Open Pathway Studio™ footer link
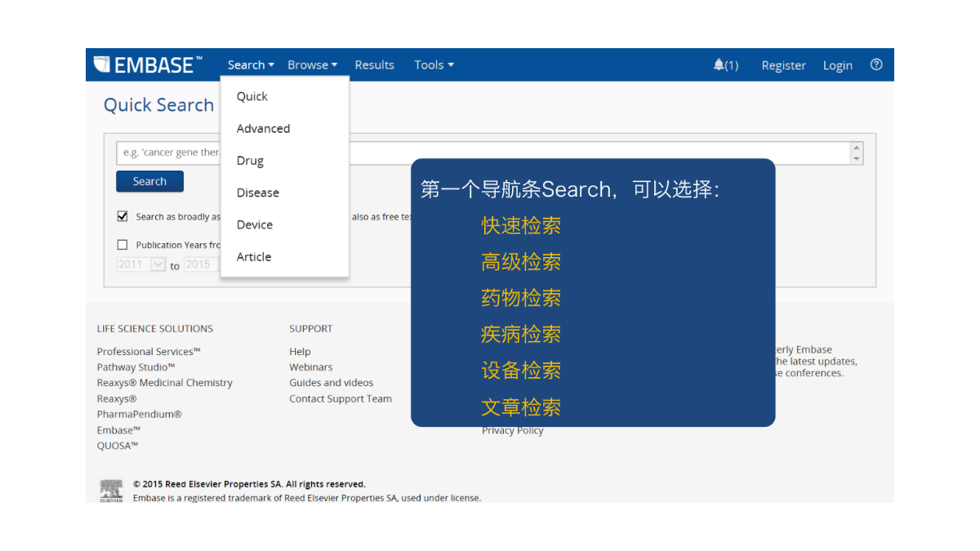This screenshot has width=980, height=551. [136, 367]
